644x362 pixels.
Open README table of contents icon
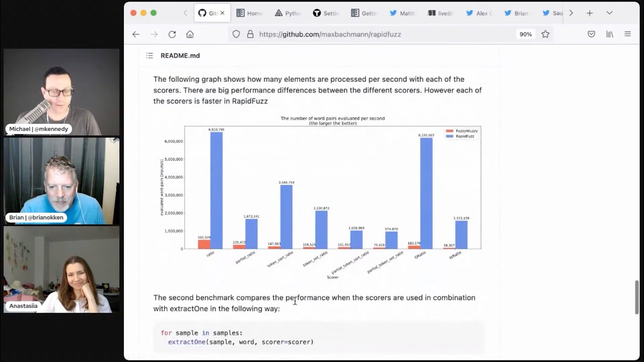coord(149,55)
